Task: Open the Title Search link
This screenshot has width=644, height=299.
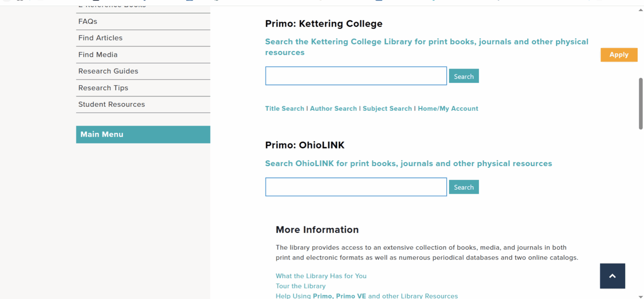Action: click(284, 109)
